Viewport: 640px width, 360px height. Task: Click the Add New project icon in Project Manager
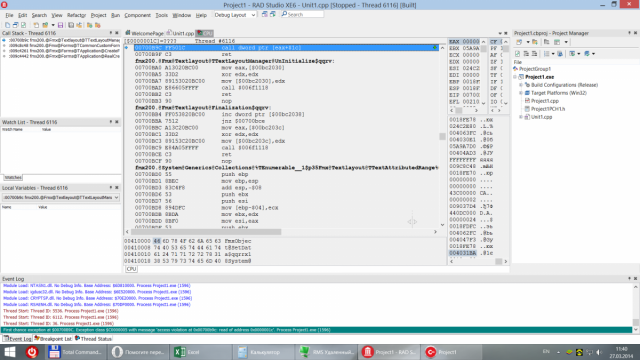(x=519, y=42)
